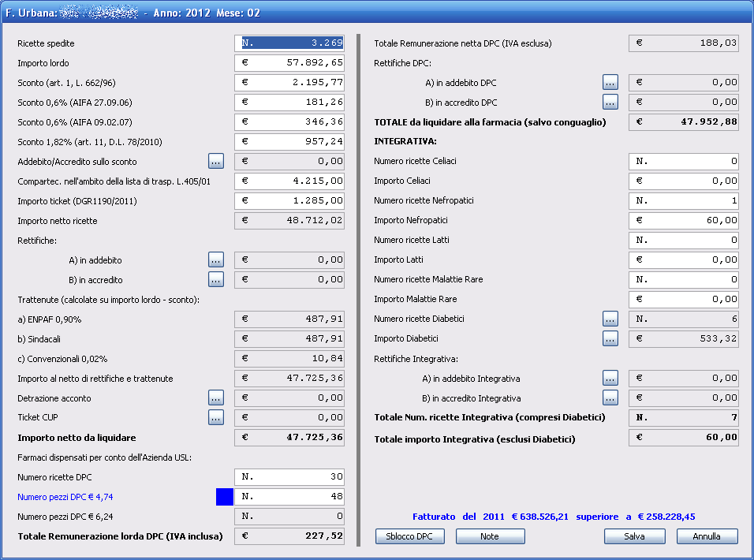Click the 'F. Urbana' window title bar
The height and width of the screenshot is (560, 754).
377,13
